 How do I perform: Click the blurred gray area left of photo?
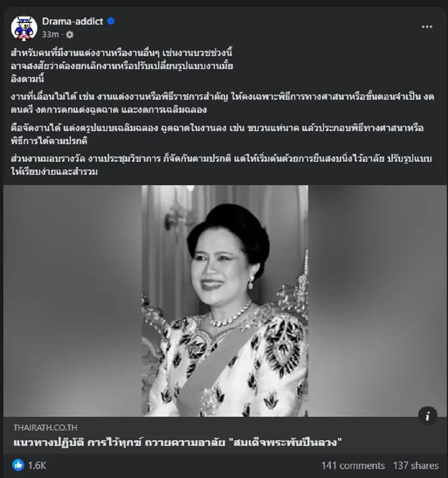point(72,301)
